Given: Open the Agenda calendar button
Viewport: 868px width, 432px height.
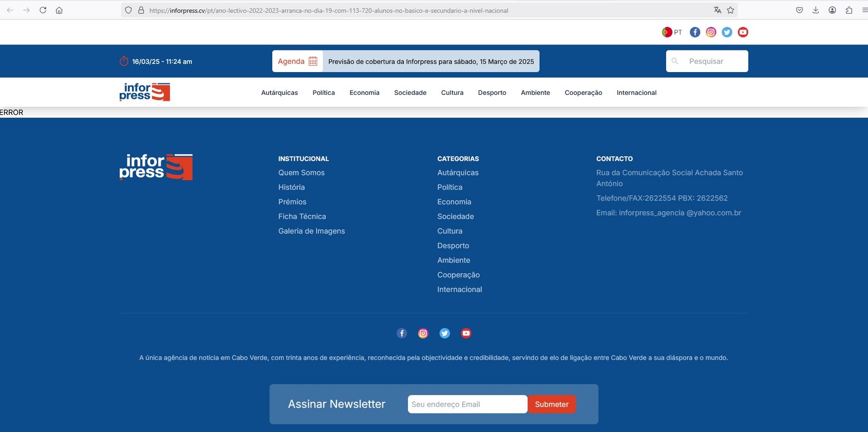Looking at the screenshot, I should click(297, 61).
